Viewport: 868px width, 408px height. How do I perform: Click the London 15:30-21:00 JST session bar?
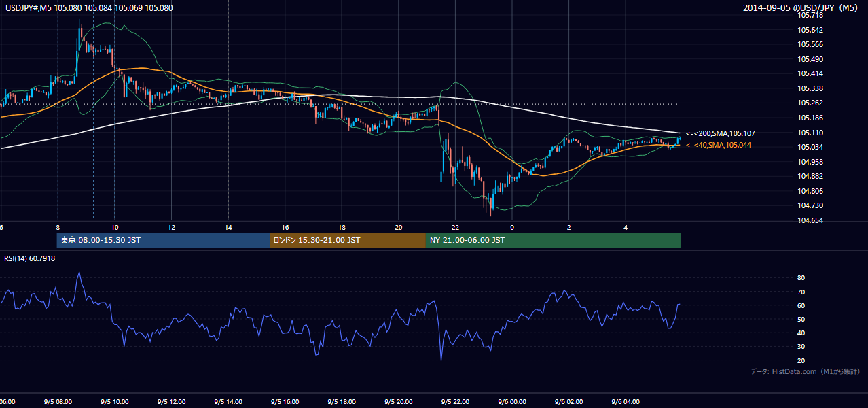coord(348,240)
